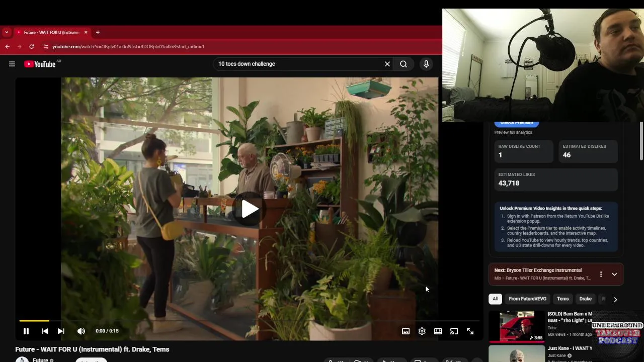
Task: Open the mix playlist three-dot menu
Action: [x=601, y=274]
